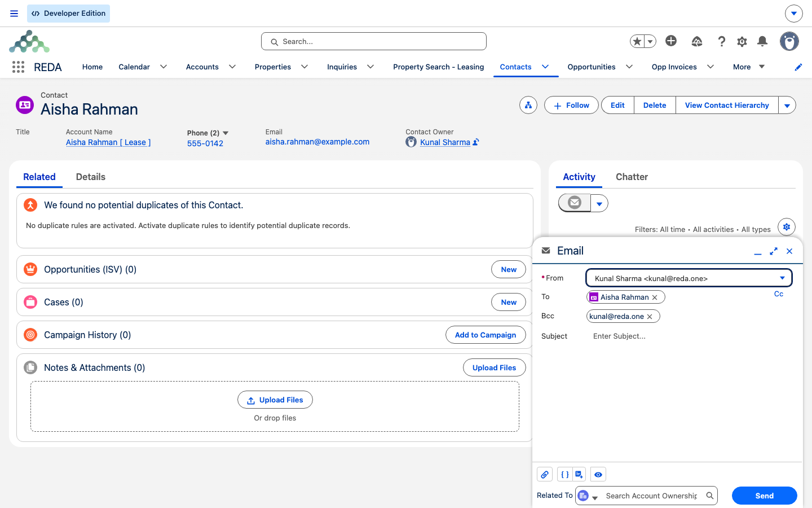Viewport: 812px width, 508px height.
Task: Click the Delete contact button
Action: pos(655,106)
